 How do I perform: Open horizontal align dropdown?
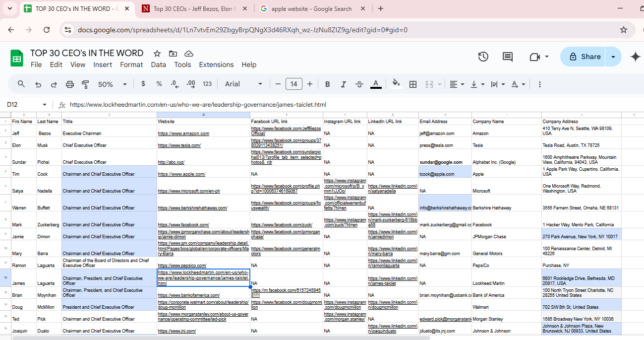[x=457, y=84]
